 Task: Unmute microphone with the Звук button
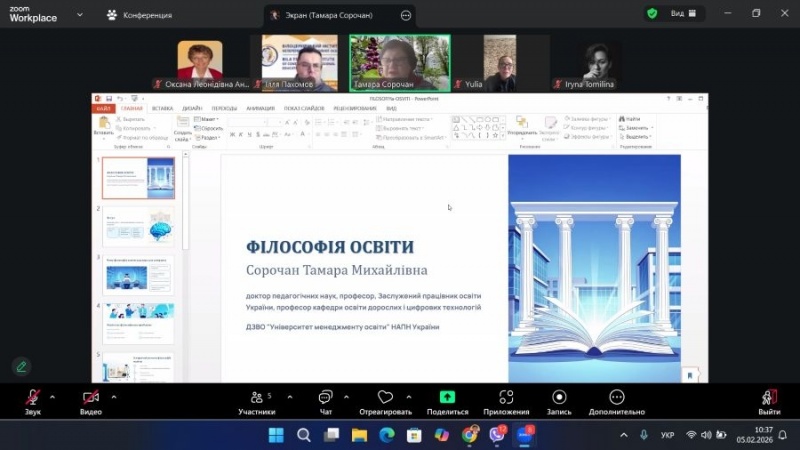(x=33, y=398)
